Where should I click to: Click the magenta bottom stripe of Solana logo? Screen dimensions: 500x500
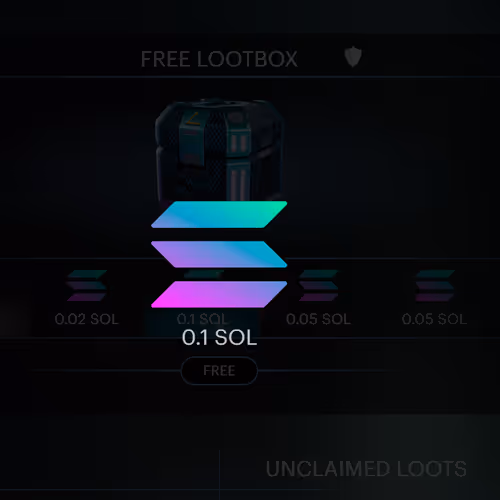tap(219, 294)
